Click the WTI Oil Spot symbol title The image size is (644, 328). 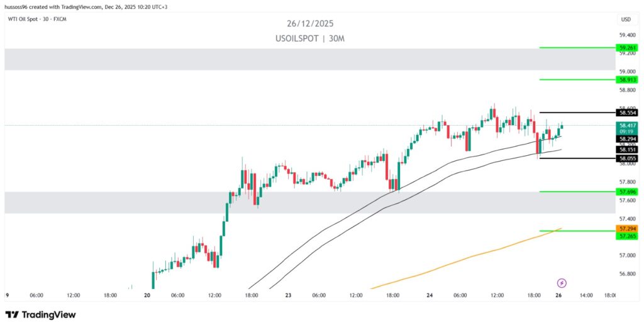click(x=35, y=19)
